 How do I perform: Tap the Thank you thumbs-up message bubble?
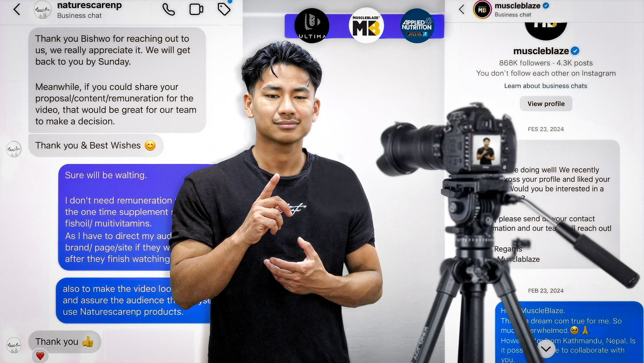pyautogui.click(x=64, y=342)
